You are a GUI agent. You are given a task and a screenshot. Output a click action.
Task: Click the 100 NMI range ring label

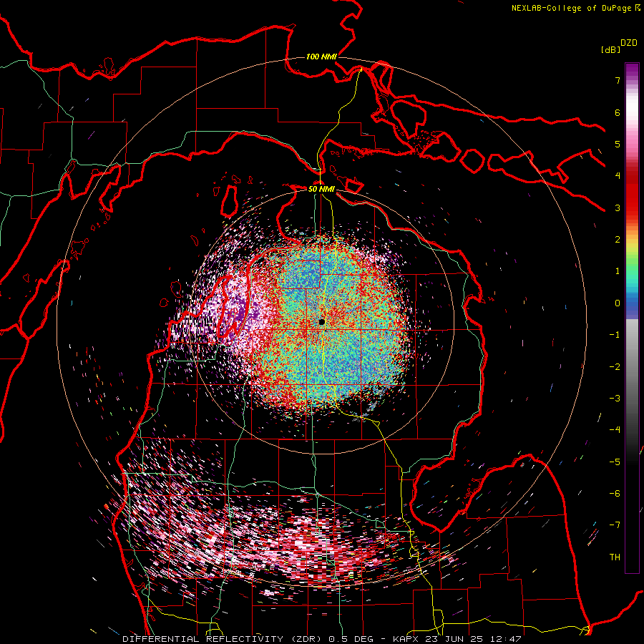coord(321,57)
